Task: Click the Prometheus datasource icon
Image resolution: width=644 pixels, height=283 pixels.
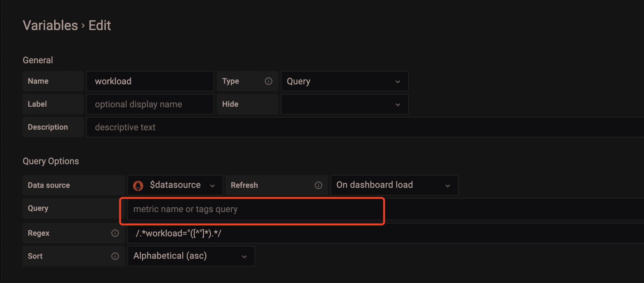Action: 138,185
